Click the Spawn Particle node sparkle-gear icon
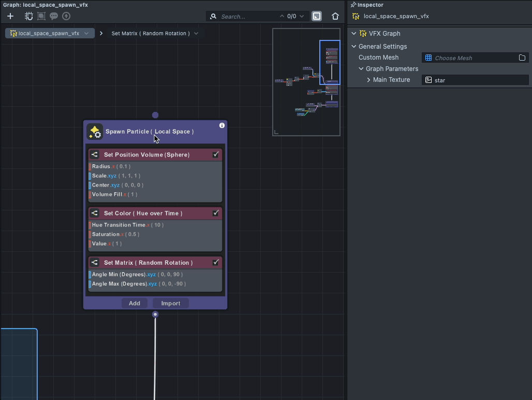This screenshot has height=400, width=532. click(x=95, y=132)
